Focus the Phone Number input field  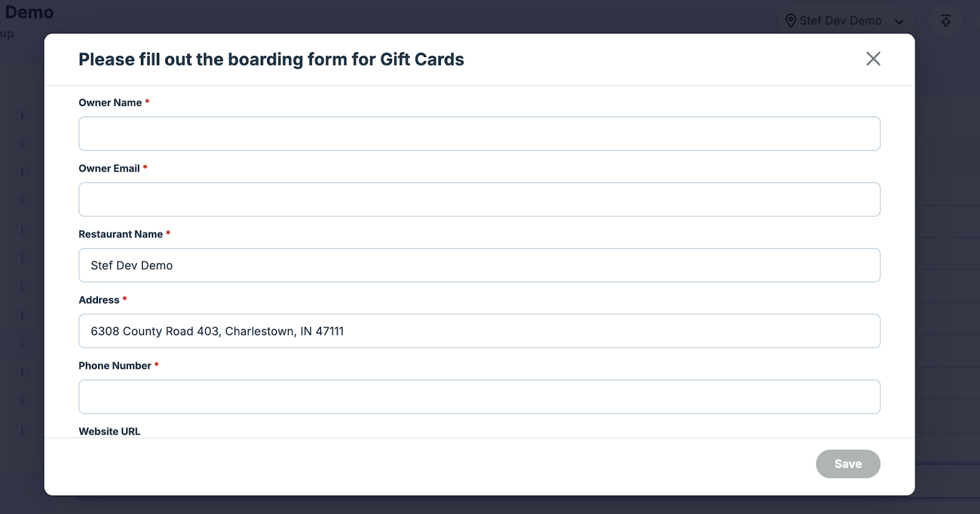[x=479, y=396]
